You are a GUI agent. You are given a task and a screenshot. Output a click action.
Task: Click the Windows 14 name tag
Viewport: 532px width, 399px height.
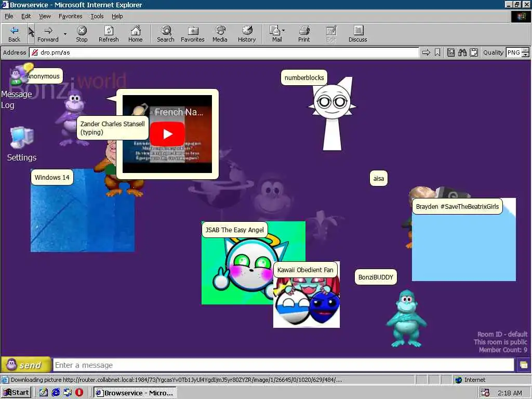coord(52,178)
